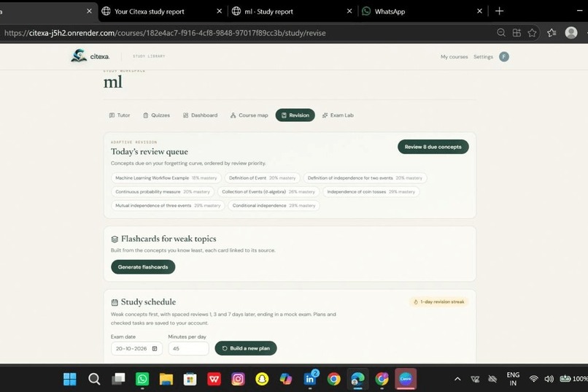Viewport: 588px width, 392px height.
Task: Click the 1-day revision streak badge
Action: point(438,302)
